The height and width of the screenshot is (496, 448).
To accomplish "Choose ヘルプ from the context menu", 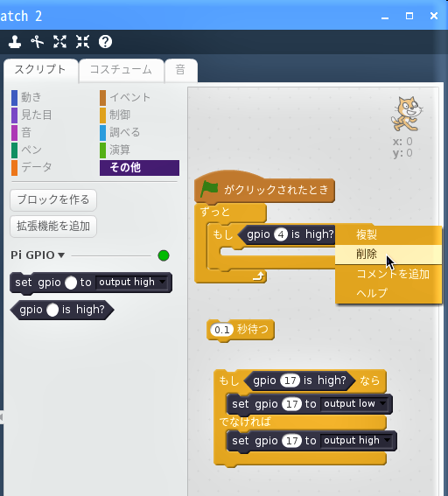I will coord(388,293).
